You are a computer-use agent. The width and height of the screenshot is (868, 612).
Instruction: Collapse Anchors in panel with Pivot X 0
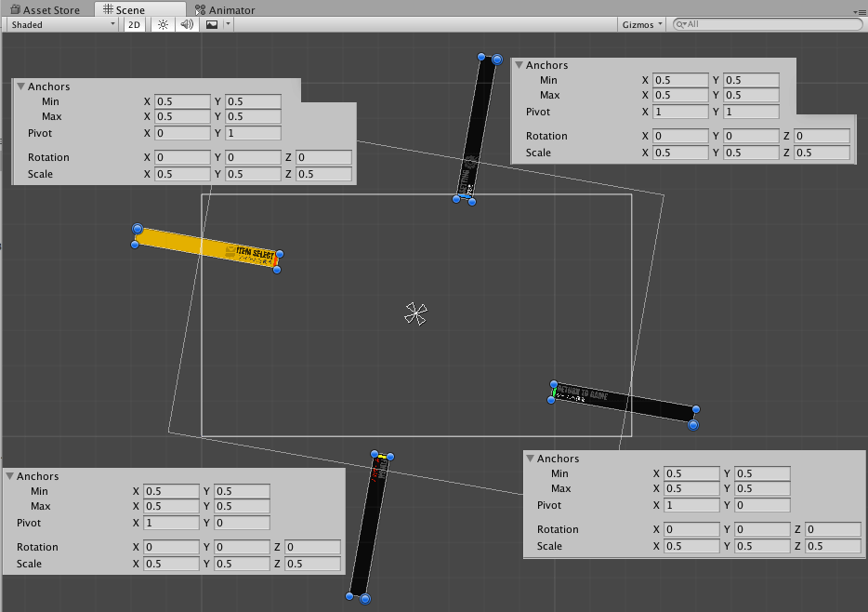point(21,86)
